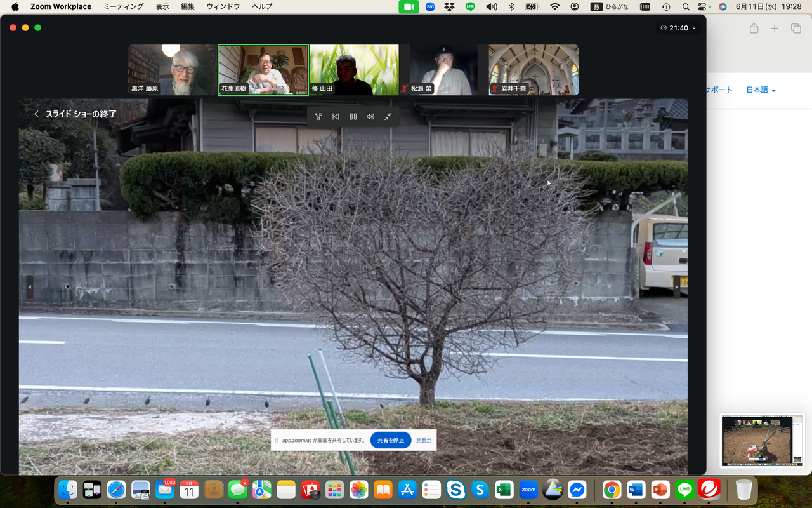Open the Apple menu
Screen dimensions: 812x508
15,6
